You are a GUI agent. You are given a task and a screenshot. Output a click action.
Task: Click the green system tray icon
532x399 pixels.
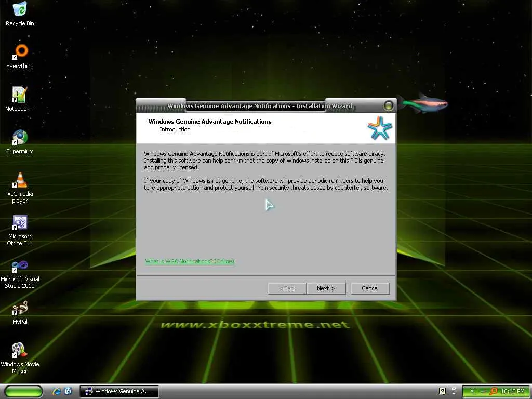472,391
